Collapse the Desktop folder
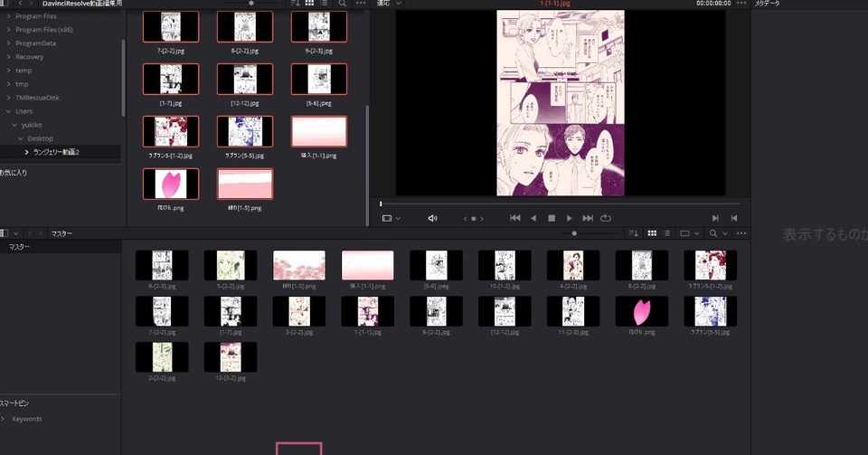This screenshot has width=868, height=455. [x=21, y=138]
